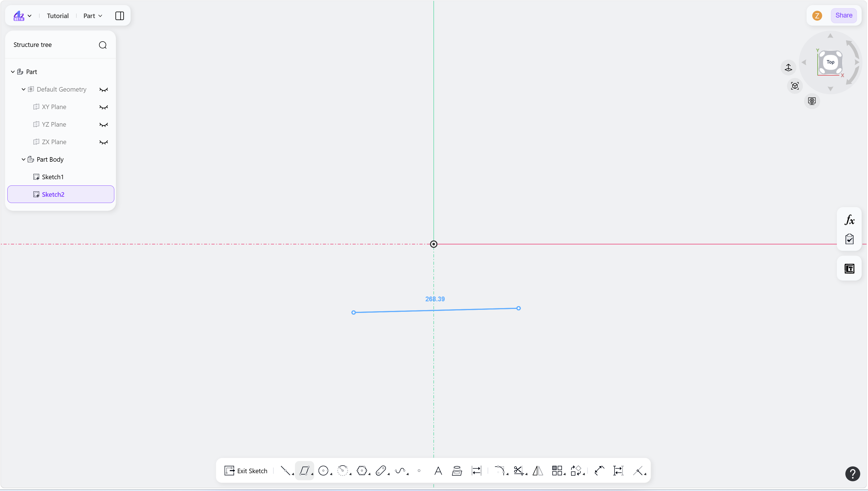Select the Pattern array tool
The image size is (868, 491).
click(557, 470)
